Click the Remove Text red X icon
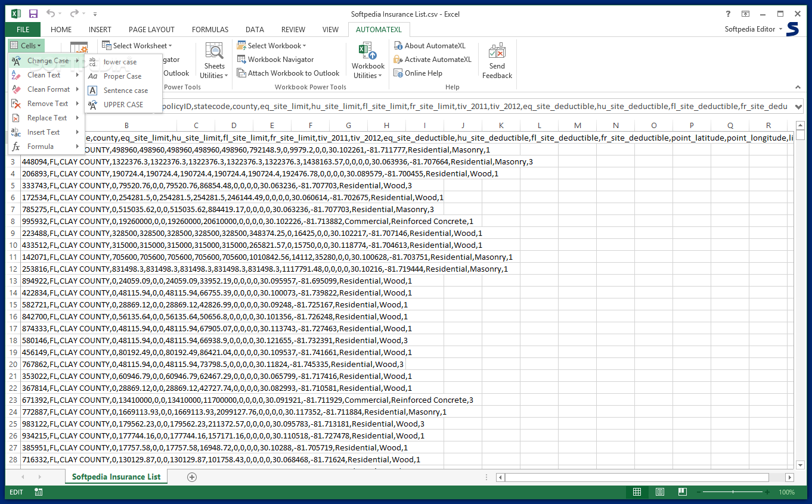812x504 pixels. (16, 104)
